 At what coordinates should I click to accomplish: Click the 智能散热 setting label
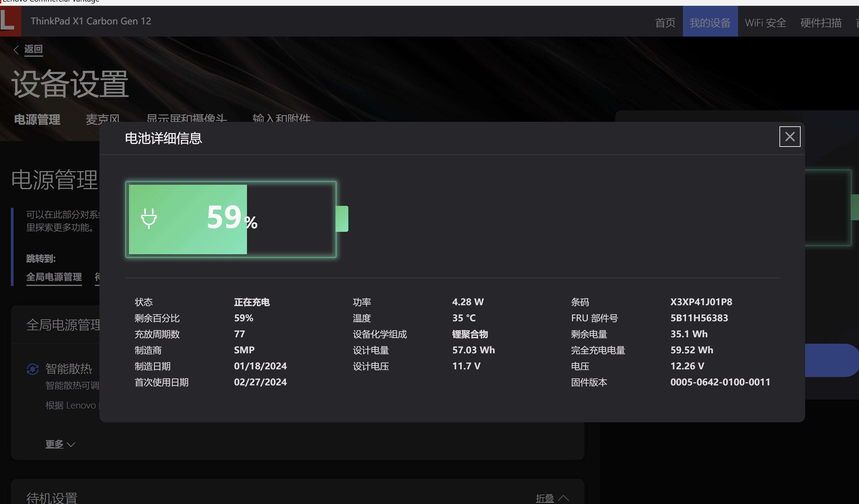[69, 369]
